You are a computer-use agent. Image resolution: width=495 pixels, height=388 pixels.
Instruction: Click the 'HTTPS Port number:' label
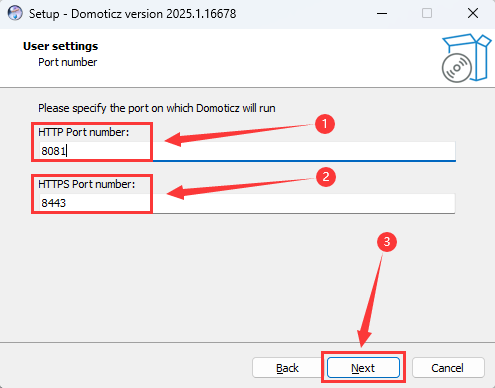pos(87,184)
